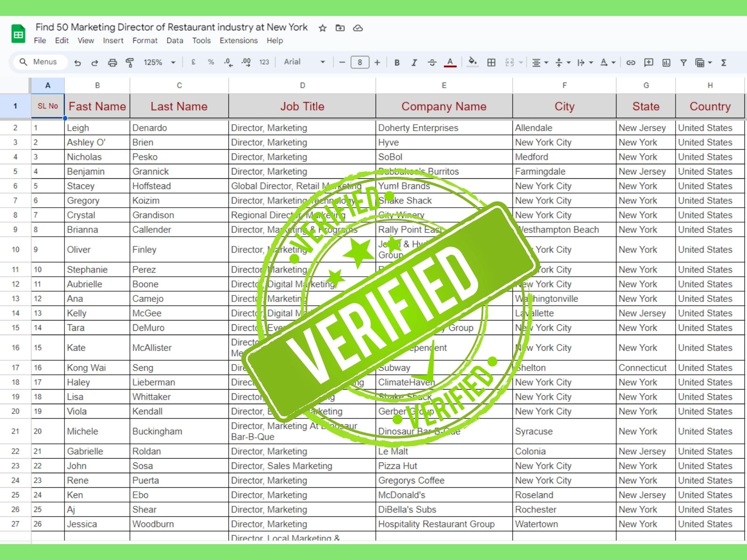
Task: Select the "Fast Name" header cell
Action: point(97,106)
